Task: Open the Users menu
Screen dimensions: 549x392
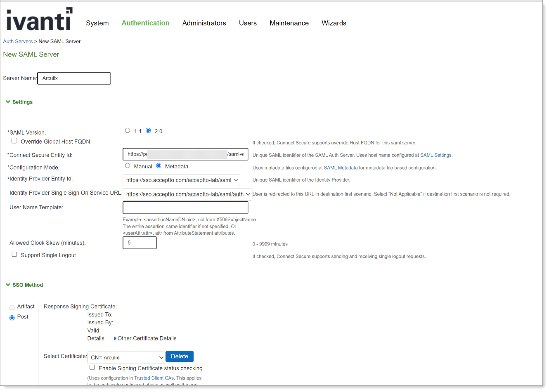Action: click(x=248, y=23)
